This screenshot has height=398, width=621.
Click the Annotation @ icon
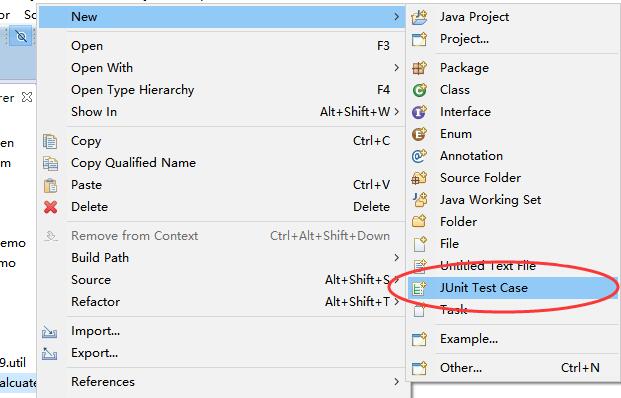(x=419, y=156)
